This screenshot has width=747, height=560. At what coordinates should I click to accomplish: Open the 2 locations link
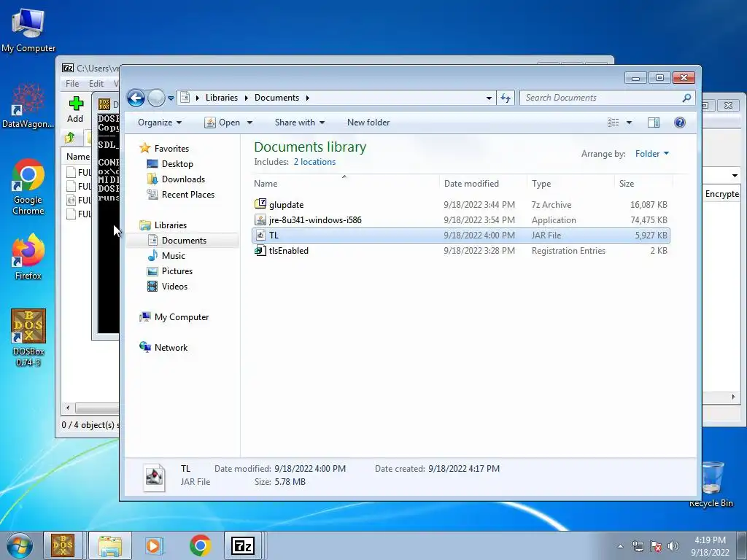(314, 162)
